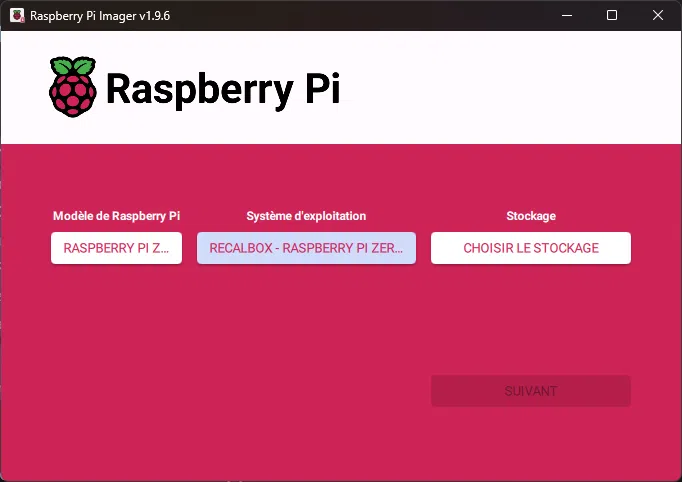Minimize the Raspberry Pi Imager window
This screenshot has height=482, width=682.
(567, 16)
